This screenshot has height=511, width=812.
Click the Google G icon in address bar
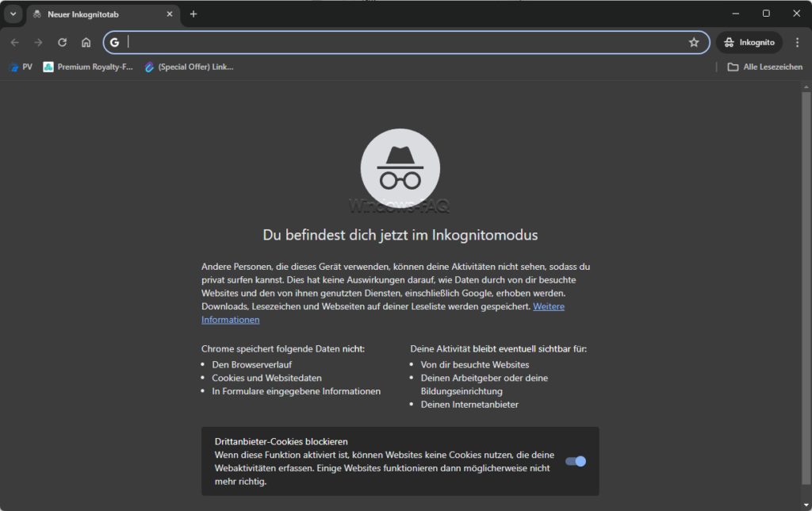tap(114, 43)
